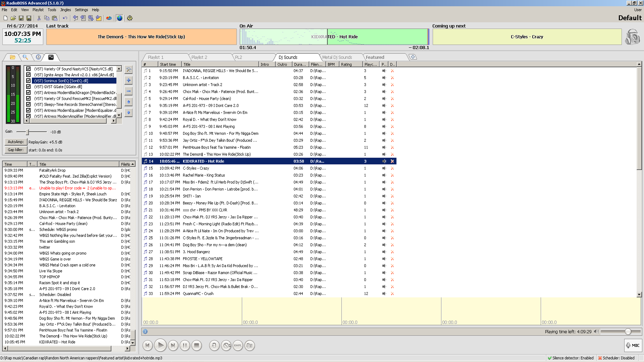Uncheck Sleepy-Time Records StereoChannel checkbox
The width and height of the screenshot is (644, 362).
click(29, 104)
